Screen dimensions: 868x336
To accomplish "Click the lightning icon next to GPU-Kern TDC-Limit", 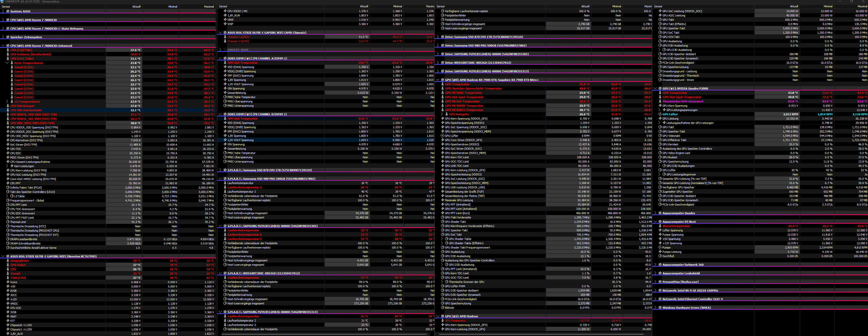I will click(x=442, y=158).
